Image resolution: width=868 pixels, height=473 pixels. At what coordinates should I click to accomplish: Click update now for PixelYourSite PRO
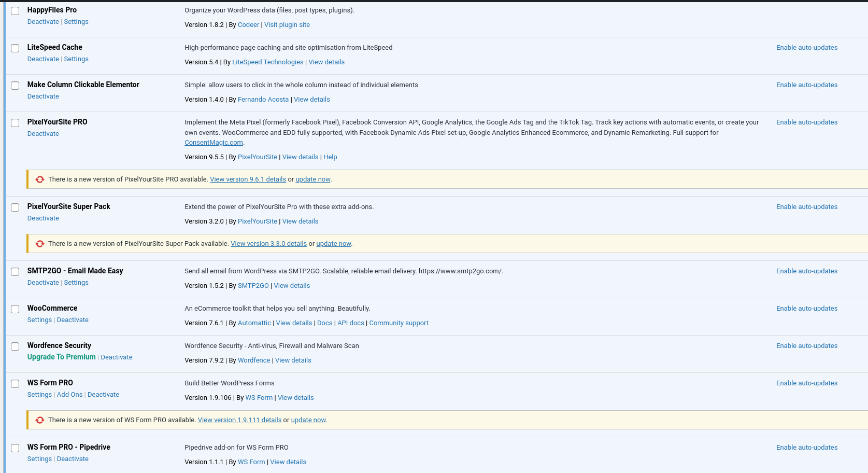312,179
